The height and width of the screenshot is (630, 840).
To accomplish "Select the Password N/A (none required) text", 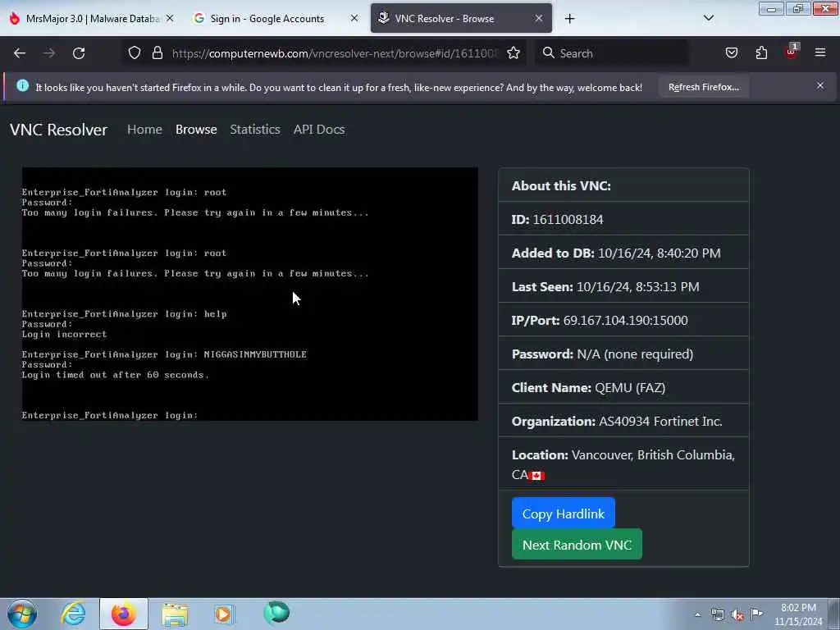I will pos(635,354).
